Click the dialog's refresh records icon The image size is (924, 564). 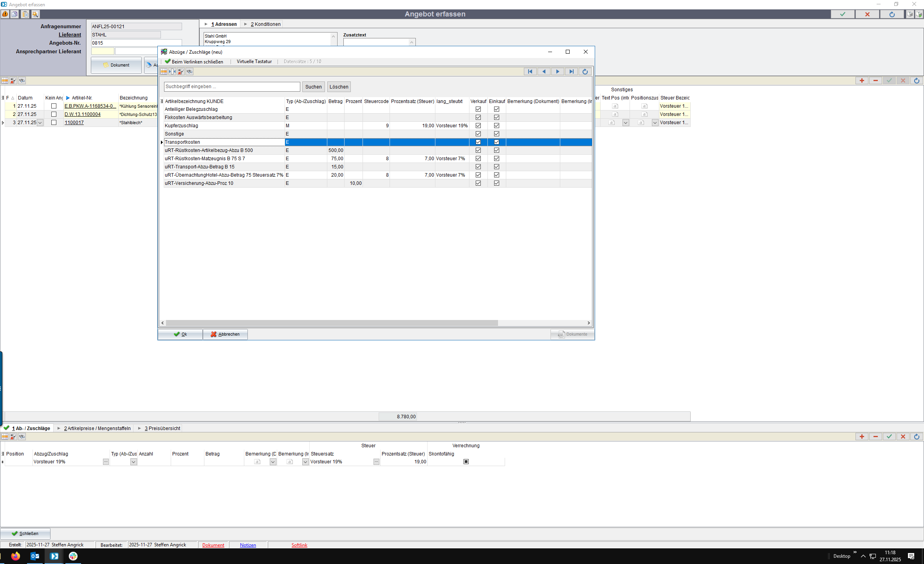(x=585, y=71)
